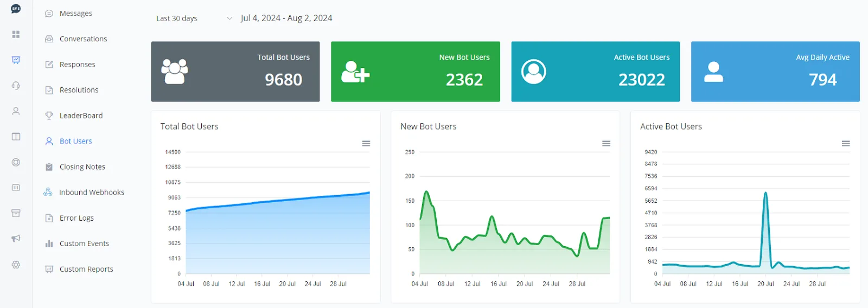This screenshot has height=308, width=868.
Task: Open the settings gear icon in left rail
Action: pyautogui.click(x=16, y=265)
